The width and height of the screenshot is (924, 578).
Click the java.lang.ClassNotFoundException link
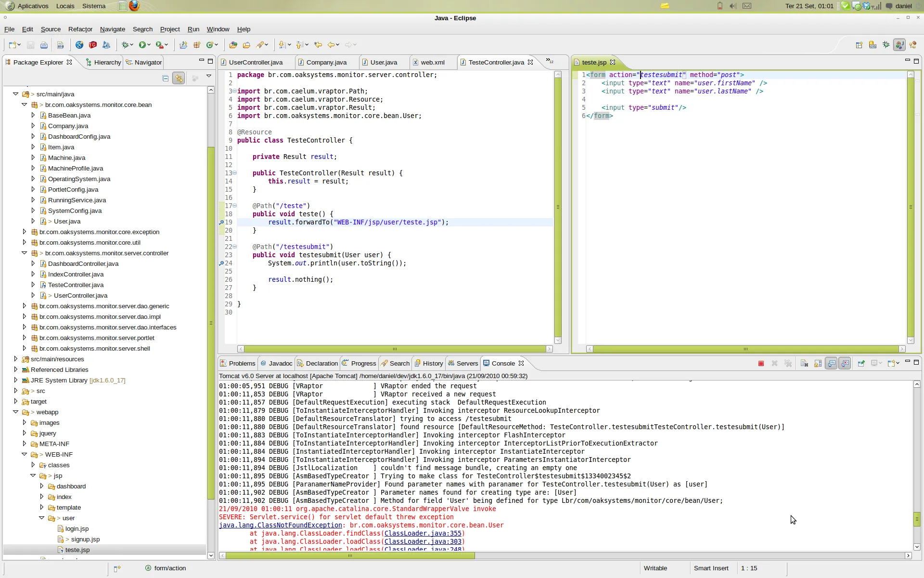pos(281,525)
